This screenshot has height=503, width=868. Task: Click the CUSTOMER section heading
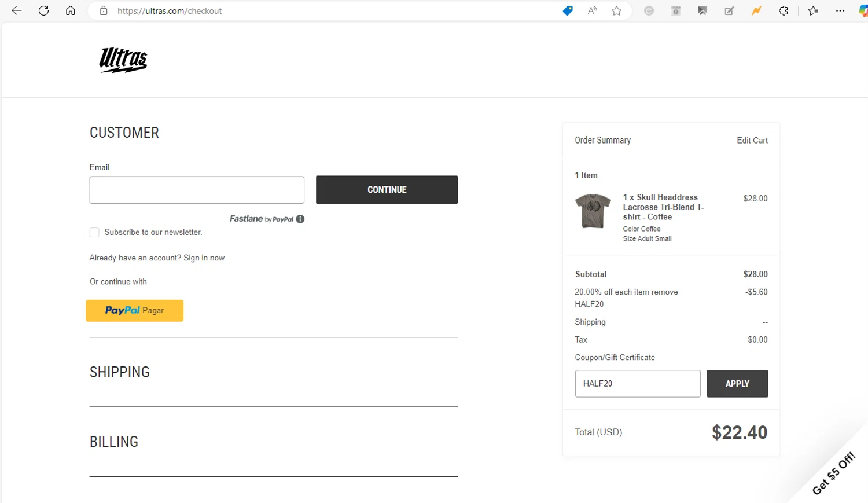point(124,133)
